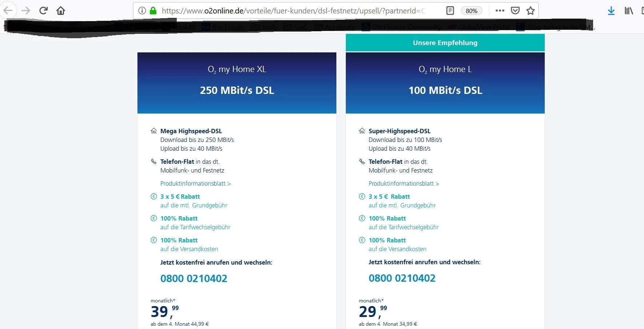The image size is (644, 329).
Task: Go back to the previous page
Action: 8,11
